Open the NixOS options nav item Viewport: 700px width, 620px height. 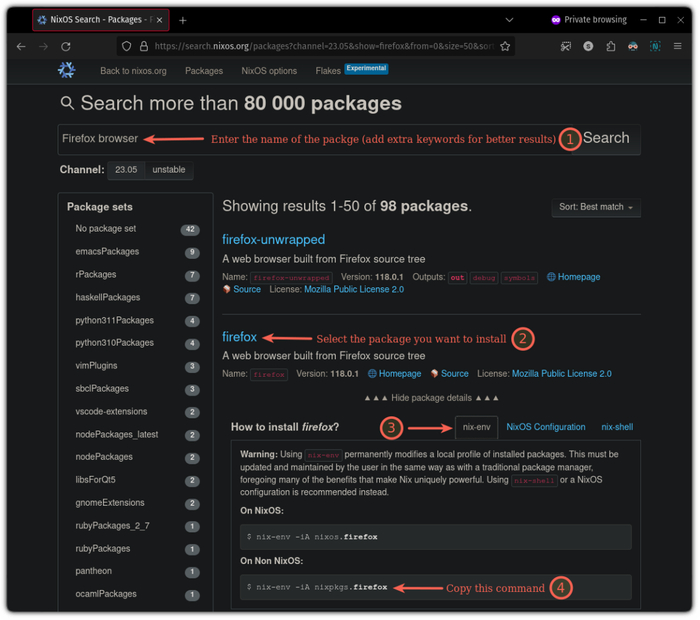pyautogui.click(x=269, y=71)
